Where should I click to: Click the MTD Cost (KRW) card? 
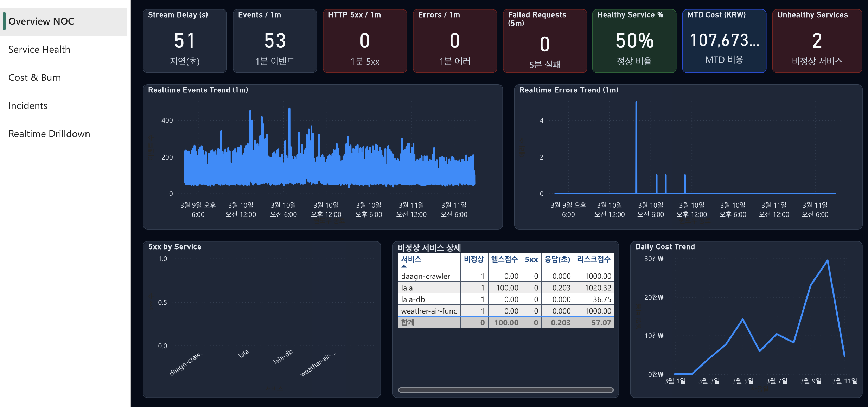pos(724,41)
